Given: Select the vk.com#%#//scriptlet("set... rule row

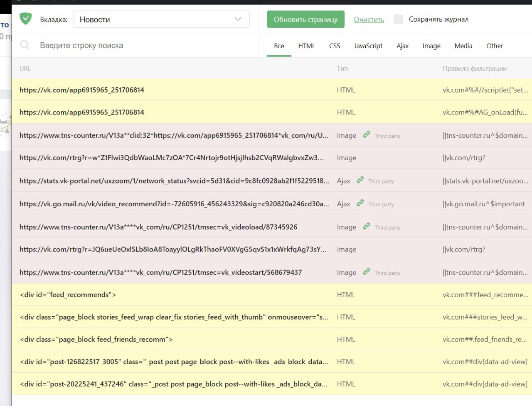Looking at the screenshot, I should 272,90.
